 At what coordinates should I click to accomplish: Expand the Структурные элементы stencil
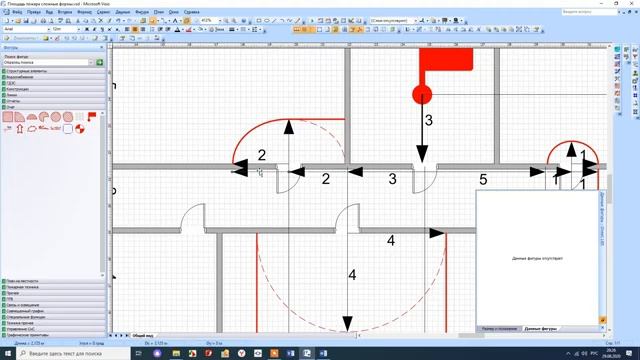53,71
